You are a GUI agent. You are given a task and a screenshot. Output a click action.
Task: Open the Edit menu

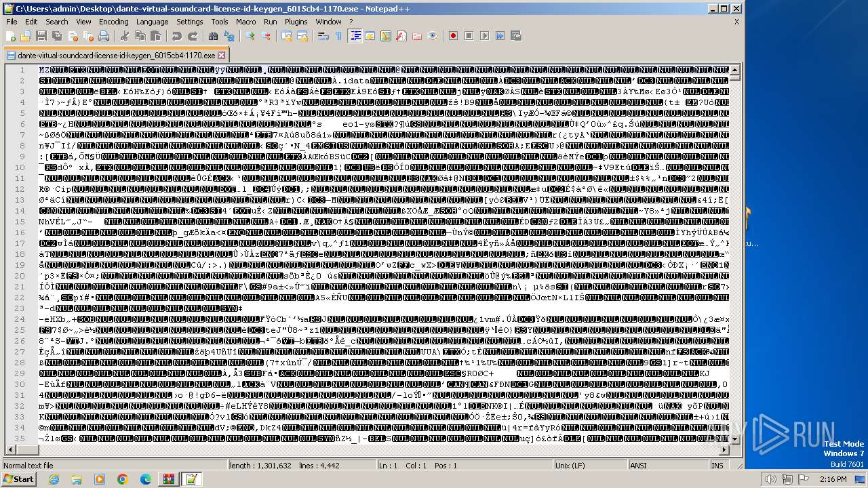pyautogui.click(x=31, y=22)
